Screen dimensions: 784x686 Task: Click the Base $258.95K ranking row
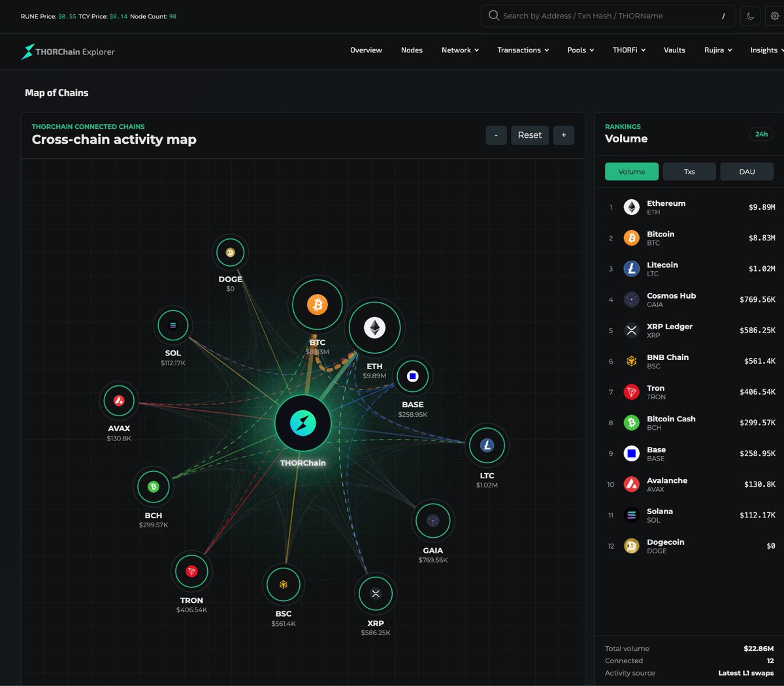(x=689, y=453)
